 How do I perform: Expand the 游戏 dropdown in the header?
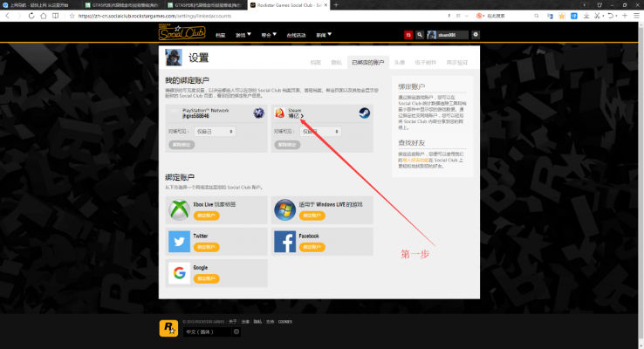click(243, 35)
